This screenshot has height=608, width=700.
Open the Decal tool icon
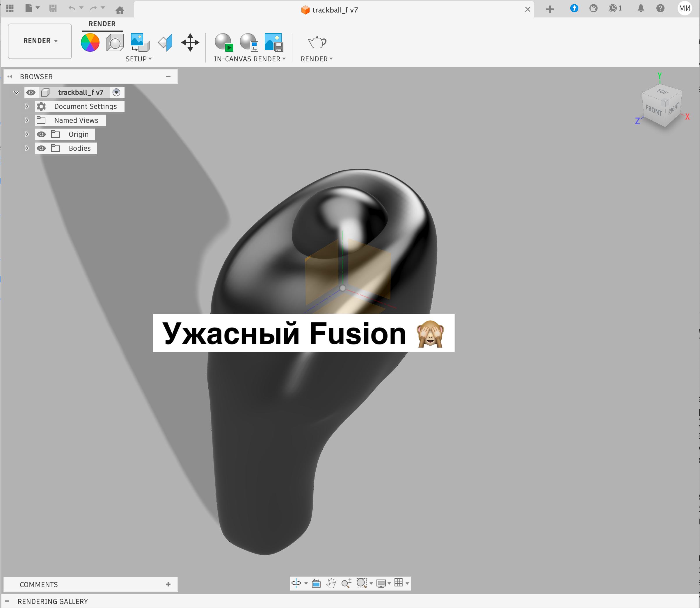pos(140,42)
